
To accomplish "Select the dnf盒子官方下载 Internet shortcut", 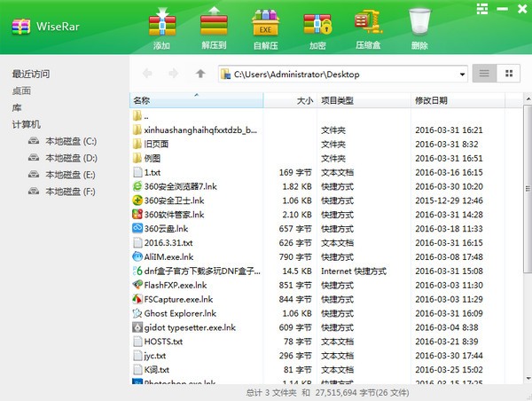I will pos(325,271).
